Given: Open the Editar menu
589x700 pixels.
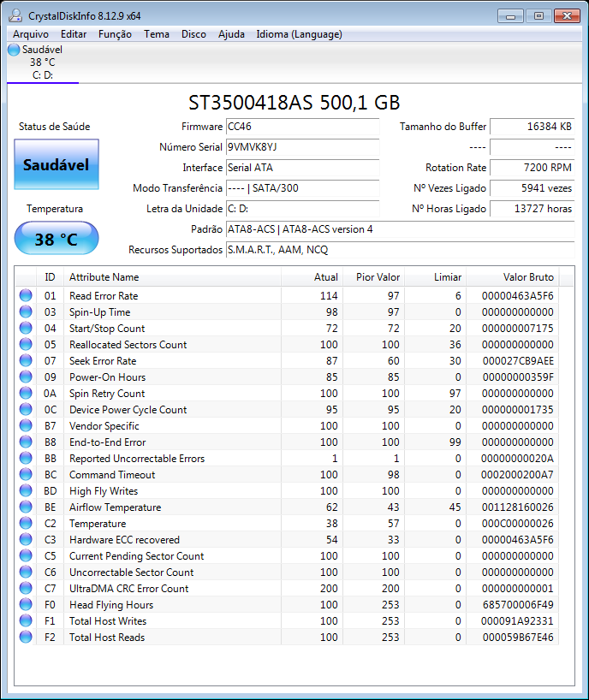Looking at the screenshot, I should tap(74, 34).
